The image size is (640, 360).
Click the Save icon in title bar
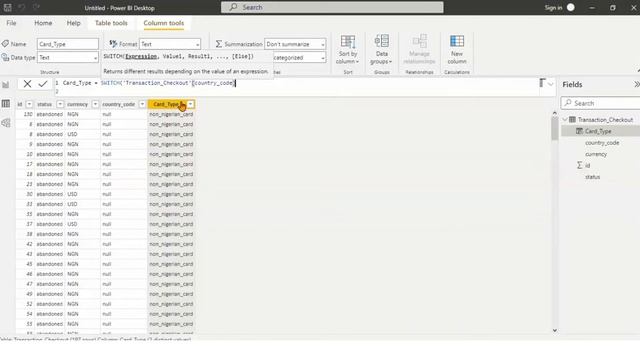[7, 7]
